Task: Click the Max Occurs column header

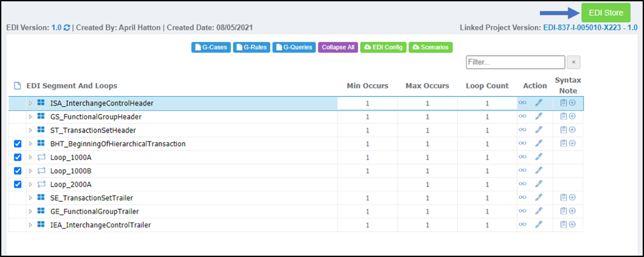Action: 428,86
